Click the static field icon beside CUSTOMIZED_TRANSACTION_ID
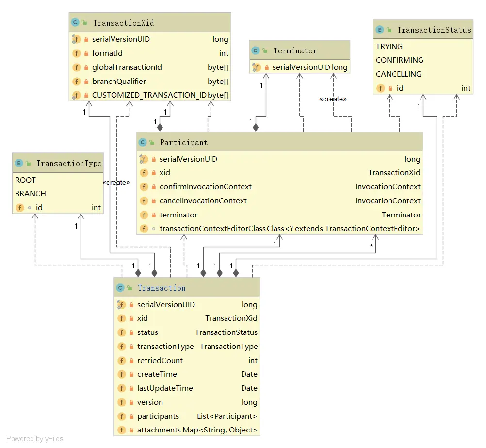The height and width of the screenshot is (448, 486). [76, 95]
